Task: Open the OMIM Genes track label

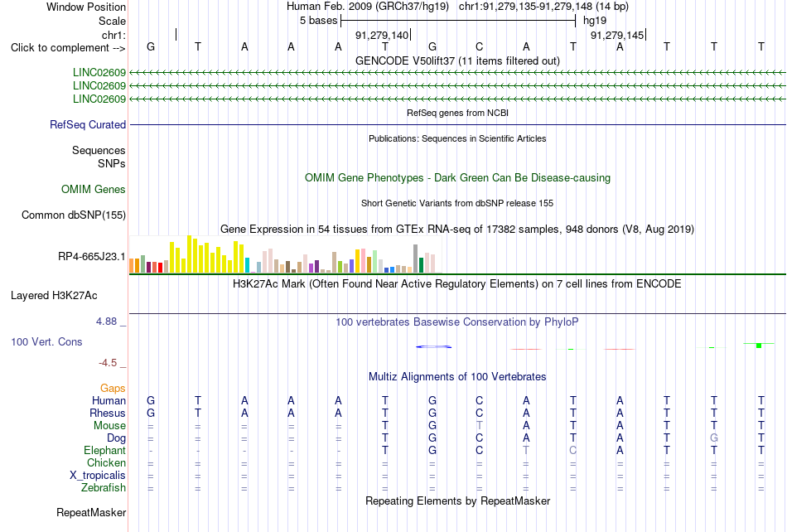Action: [x=94, y=189]
